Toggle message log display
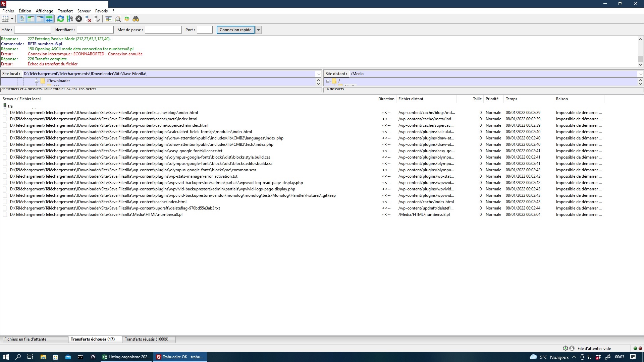The image size is (644, 362). pos(22,19)
